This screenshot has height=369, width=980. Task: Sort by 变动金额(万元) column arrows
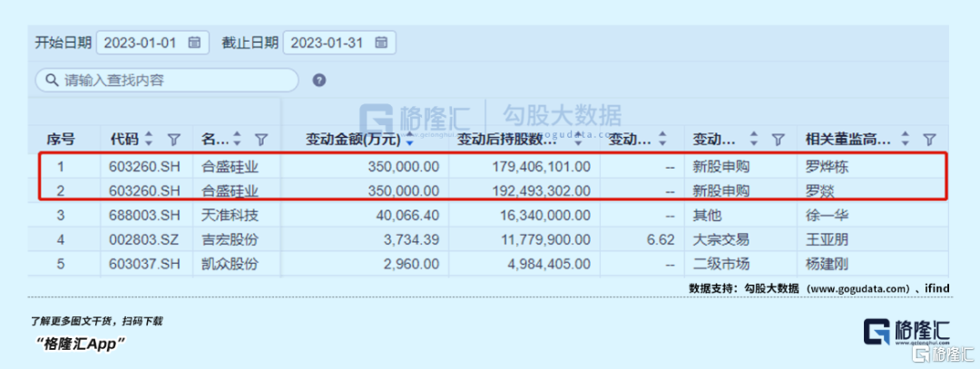coord(410,140)
